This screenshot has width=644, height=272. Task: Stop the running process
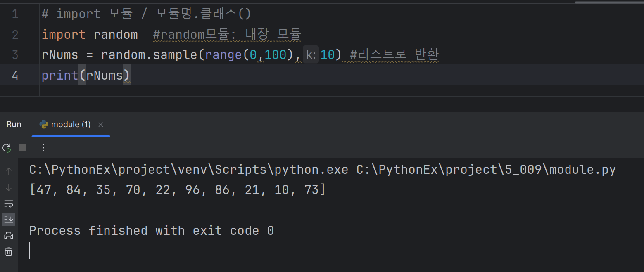pos(23,148)
